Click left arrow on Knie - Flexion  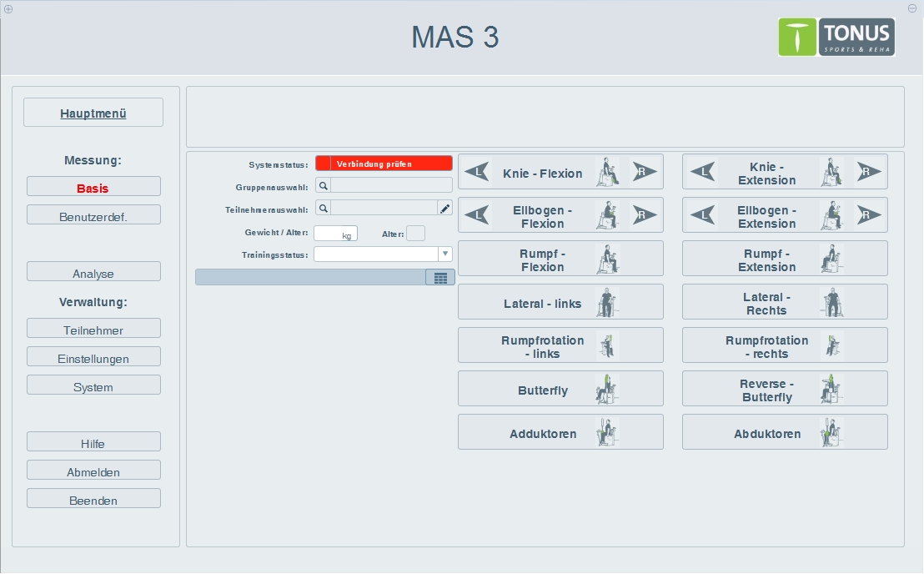[477, 172]
